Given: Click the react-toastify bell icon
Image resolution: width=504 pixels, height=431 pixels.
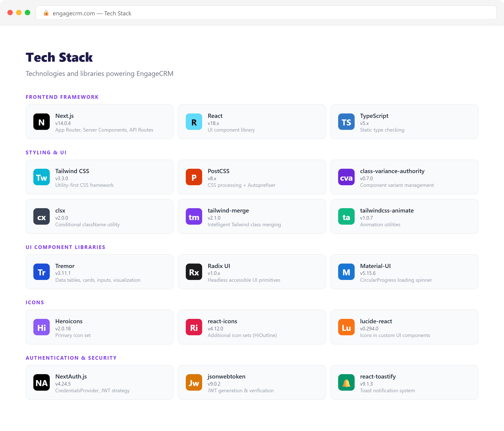Looking at the screenshot, I should pyautogui.click(x=346, y=382).
